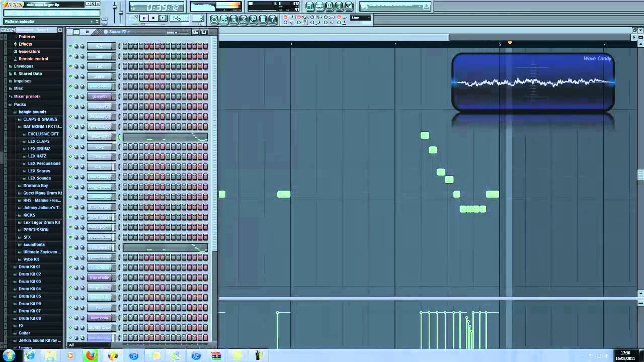The image size is (644, 362).
Task: Arm recording with the record button
Action: 163,18
